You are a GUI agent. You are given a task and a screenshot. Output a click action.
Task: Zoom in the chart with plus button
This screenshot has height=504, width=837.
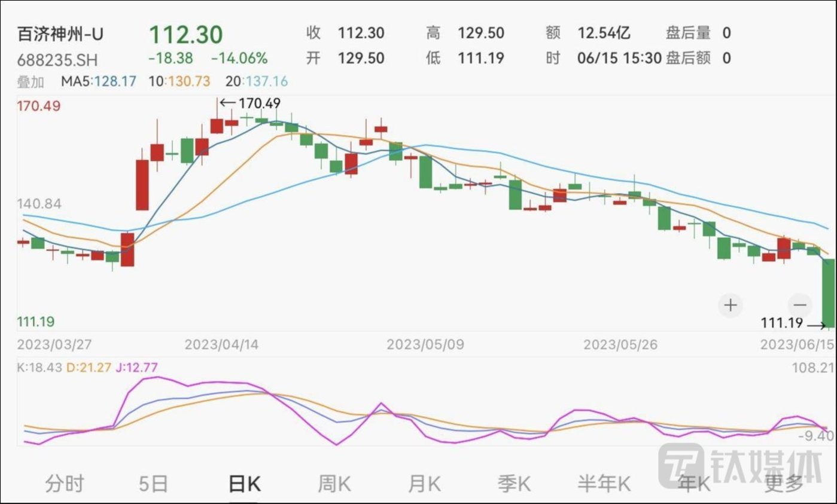pyautogui.click(x=730, y=305)
